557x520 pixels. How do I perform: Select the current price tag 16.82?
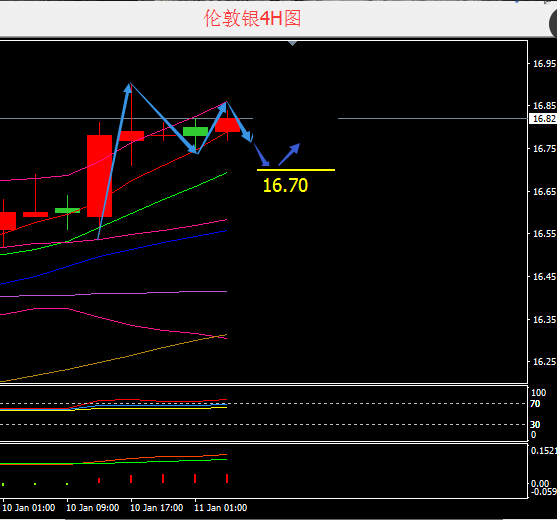point(543,119)
